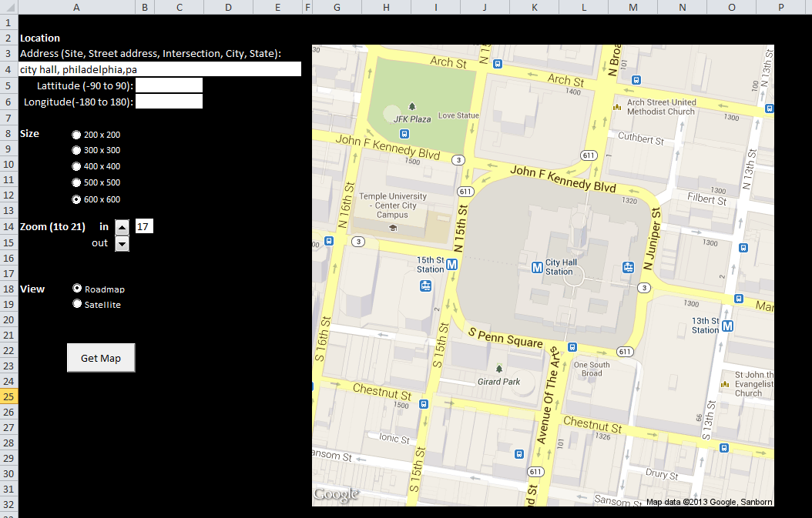Click the 13th St Station metro icon
Screen dimensions: 812x518
(727, 326)
